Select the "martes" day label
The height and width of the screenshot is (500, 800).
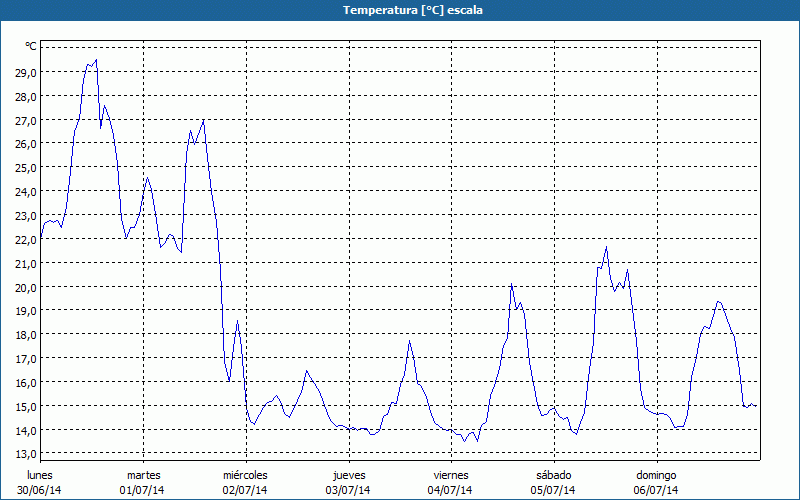tap(143, 475)
